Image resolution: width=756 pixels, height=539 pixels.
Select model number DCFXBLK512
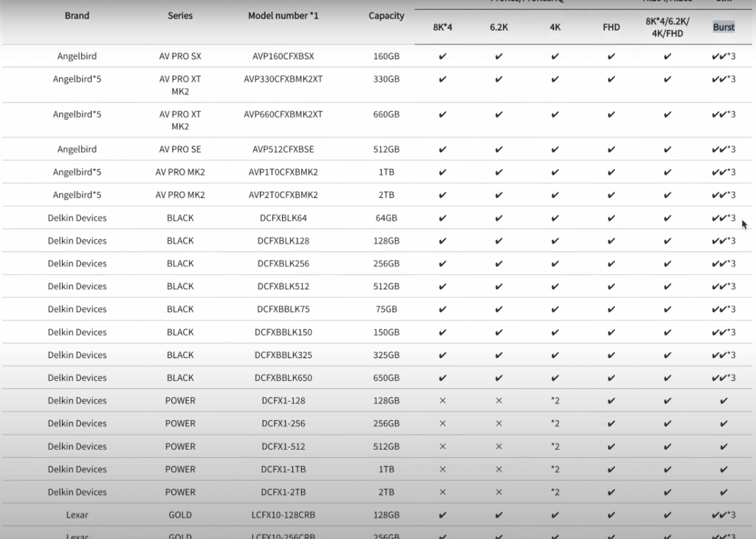point(283,286)
